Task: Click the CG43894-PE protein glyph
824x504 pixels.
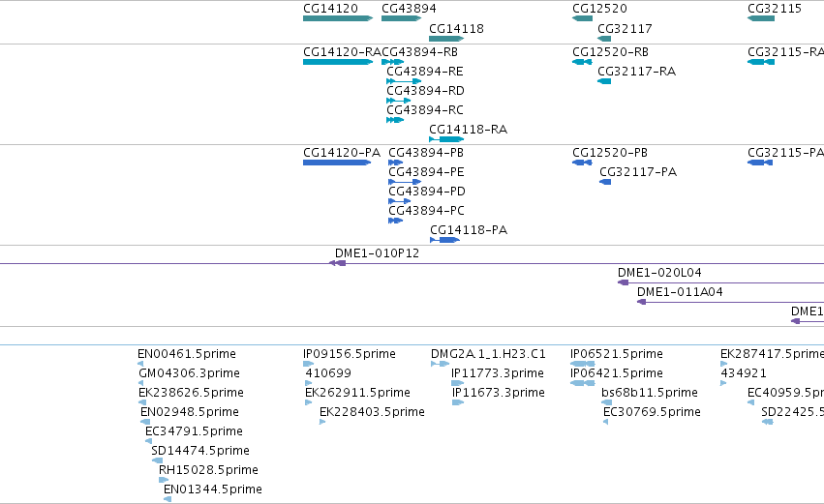Action: (x=405, y=182)
